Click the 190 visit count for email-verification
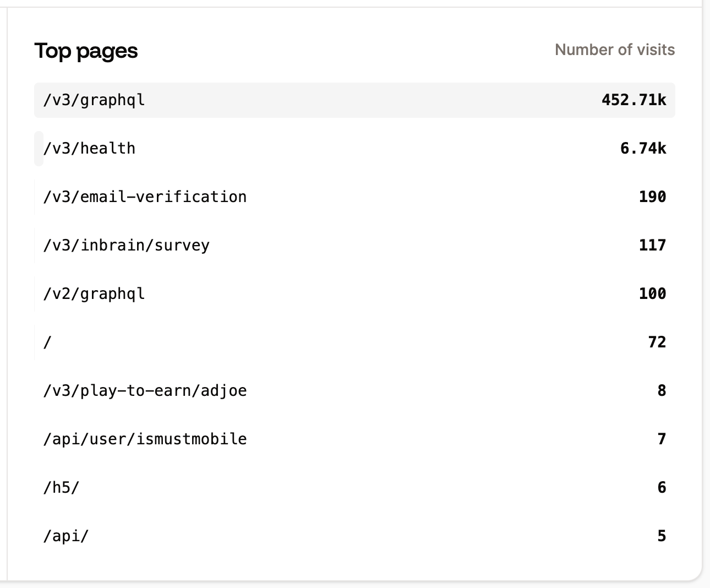710x588 pixels. pos(652,197)
